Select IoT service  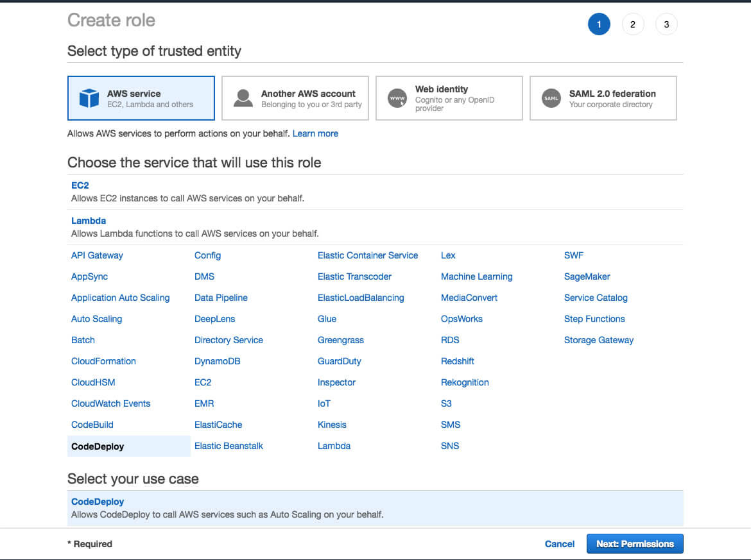point(324,403)
